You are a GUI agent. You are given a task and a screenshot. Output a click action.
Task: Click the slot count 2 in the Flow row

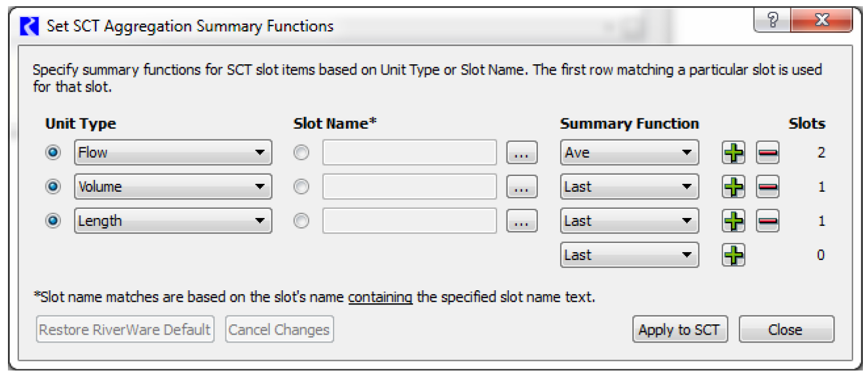[x=821, y=153]
